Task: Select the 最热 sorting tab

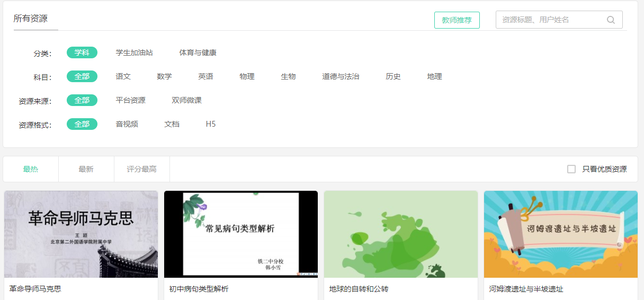Action: 31,169
